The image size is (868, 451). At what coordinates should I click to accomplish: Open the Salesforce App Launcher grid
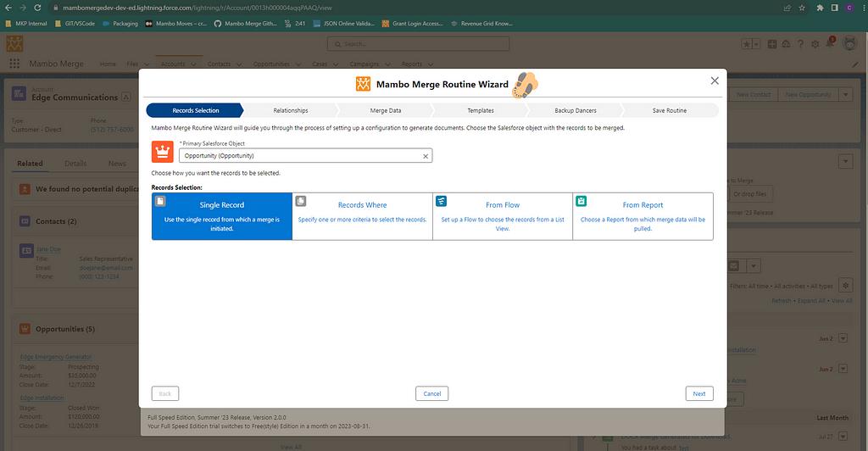[14, 64]
